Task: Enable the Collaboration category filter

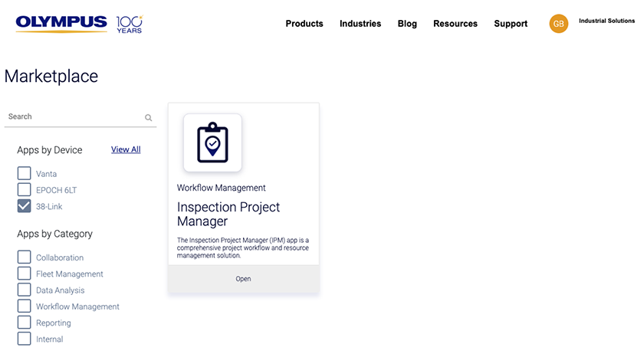Action: (25, 257)
